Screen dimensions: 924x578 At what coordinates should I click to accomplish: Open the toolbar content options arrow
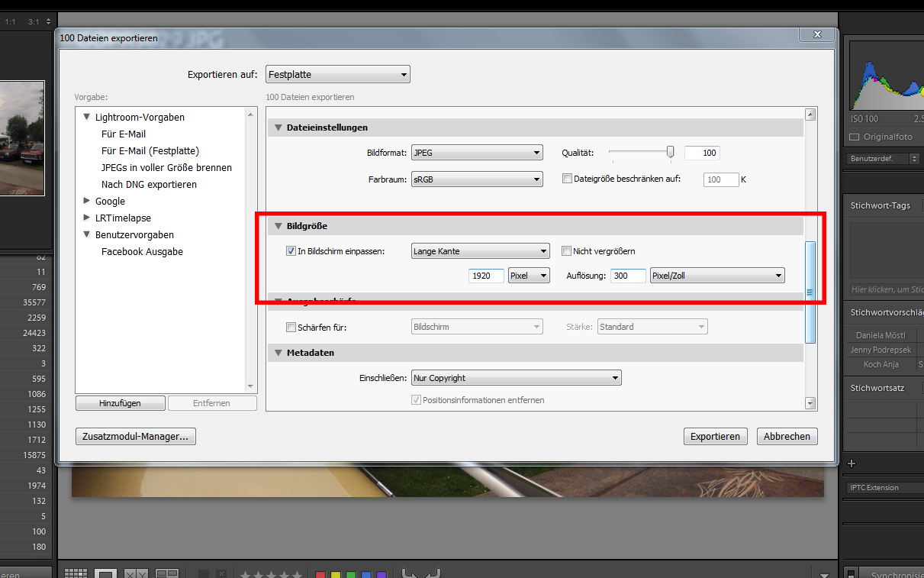click(x=824, y=574)
